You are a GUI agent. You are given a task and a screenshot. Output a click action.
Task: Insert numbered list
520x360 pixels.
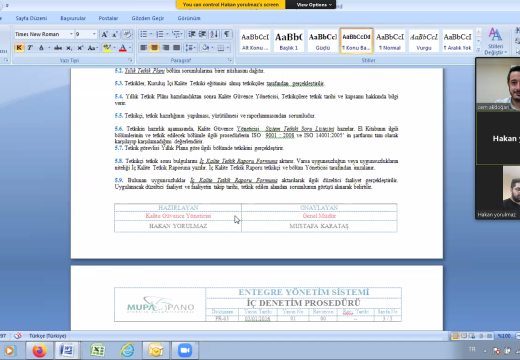160,34
